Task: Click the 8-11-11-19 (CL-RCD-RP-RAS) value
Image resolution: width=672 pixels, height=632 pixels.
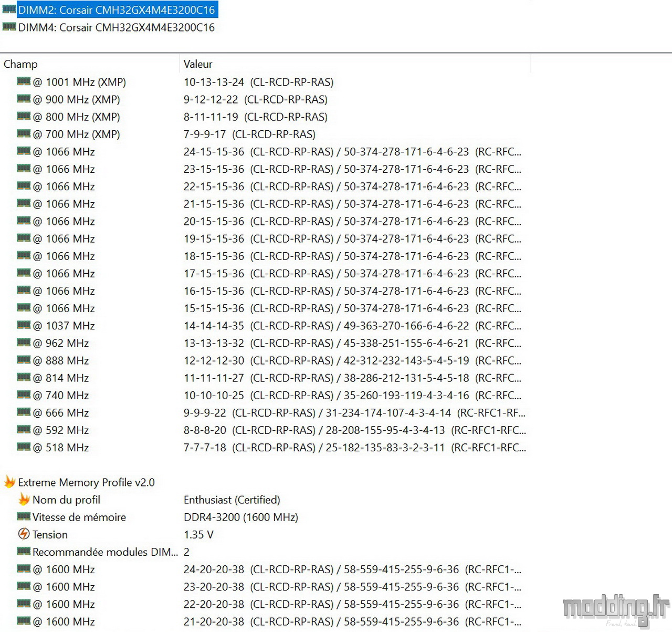Action: click(x=255, y=117)
